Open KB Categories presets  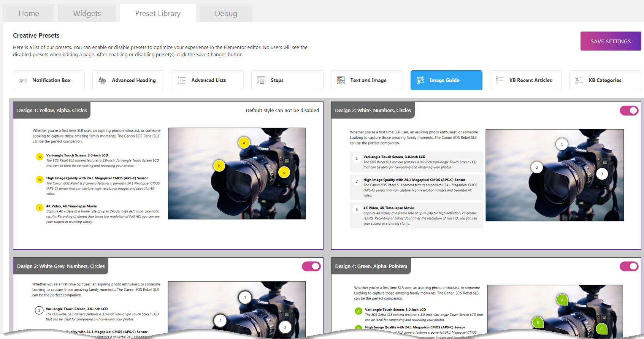(x=605, y=80)
